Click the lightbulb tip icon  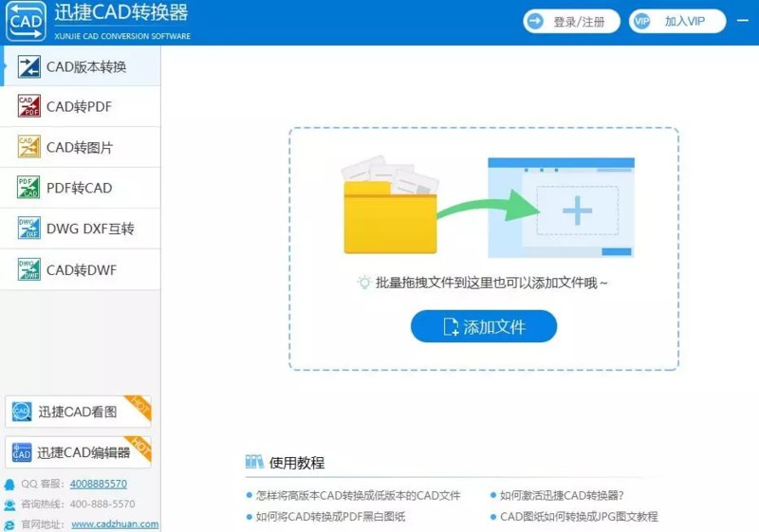click(x=364, y=282)
